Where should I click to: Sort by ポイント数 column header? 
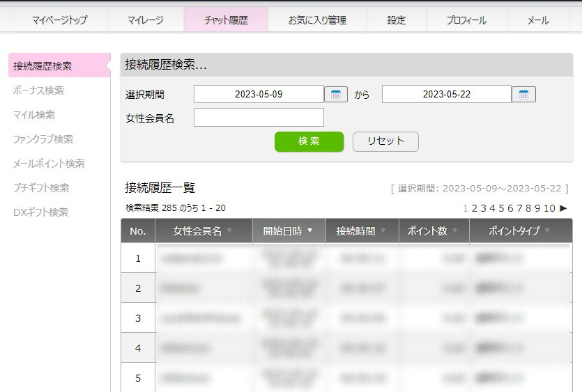click(x=434, y=231)
